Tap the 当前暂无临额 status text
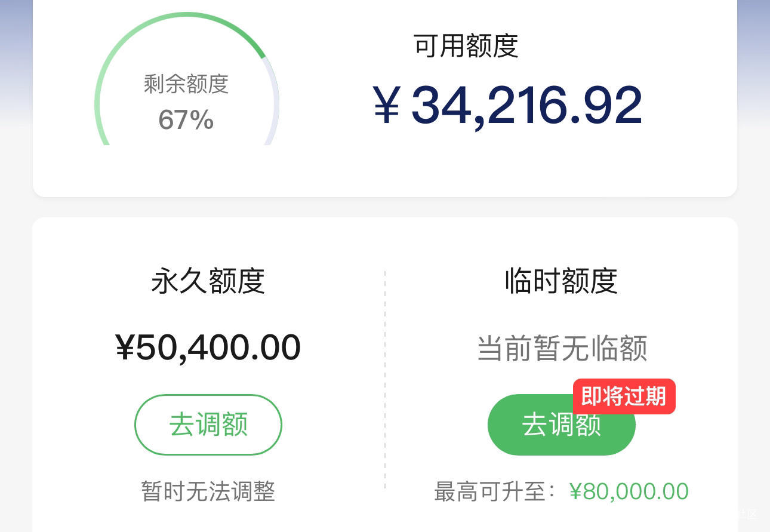 (562, 348)
